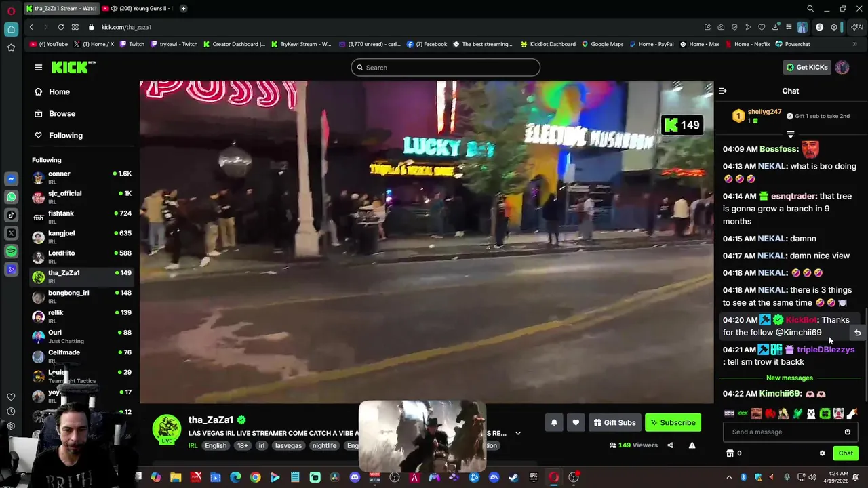Open chat settings gear
The image size is (868, 488).
coord(822,453)
